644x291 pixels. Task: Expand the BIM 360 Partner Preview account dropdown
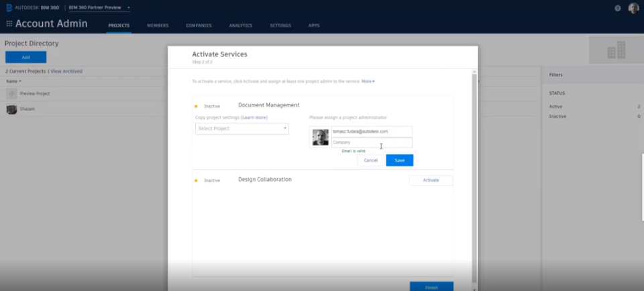coord(99,8)
